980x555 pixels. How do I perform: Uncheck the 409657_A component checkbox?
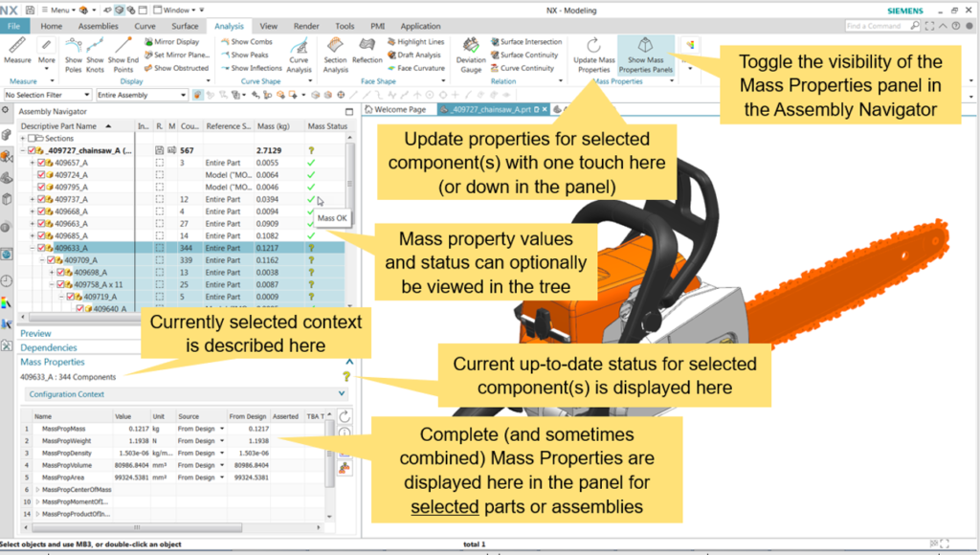click(43, 164)
